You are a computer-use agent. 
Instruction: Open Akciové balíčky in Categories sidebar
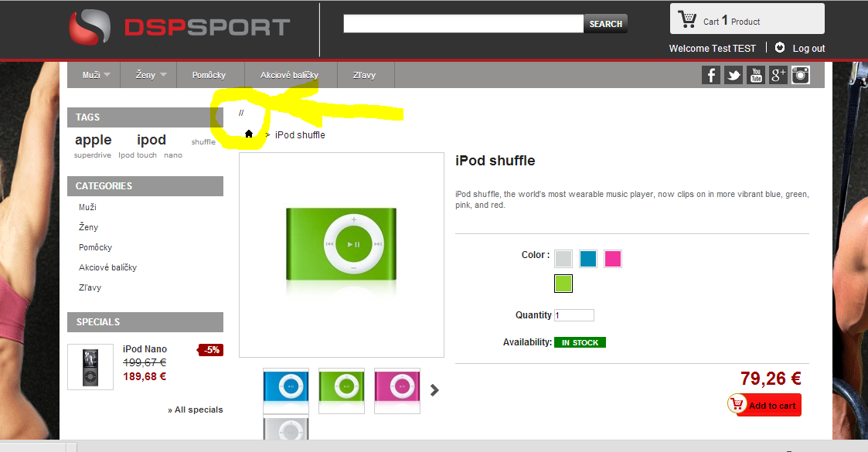pos(107,267)
